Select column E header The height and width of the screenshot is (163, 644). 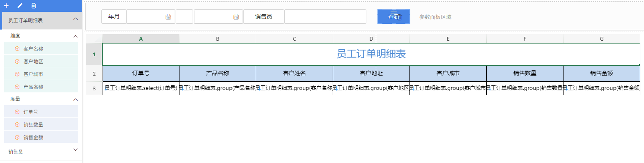pyautogui.click(x=448, y=39)
